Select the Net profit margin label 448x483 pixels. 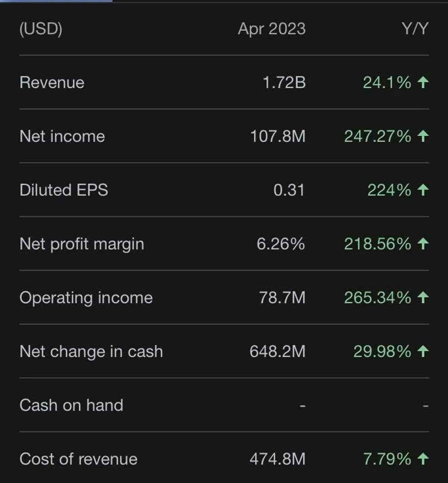click(x=82, y=244)
